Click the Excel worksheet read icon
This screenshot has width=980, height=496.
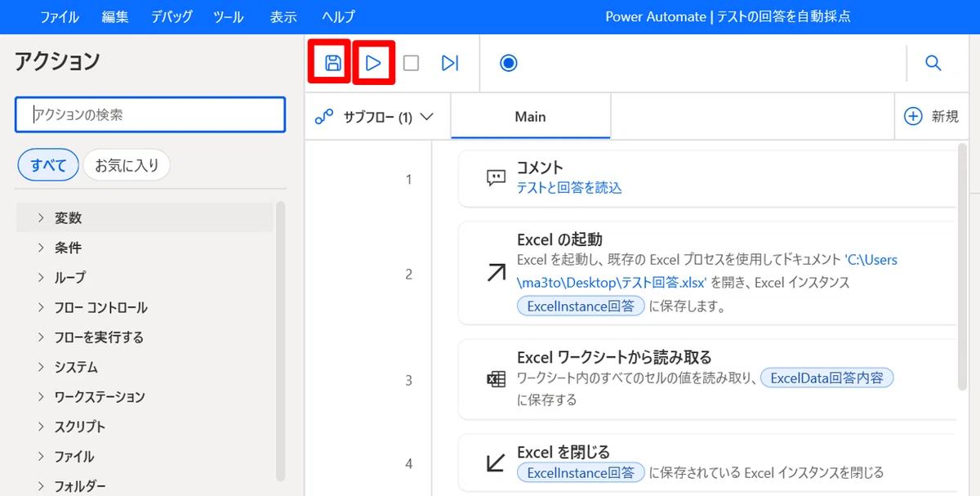[x=496, y=380]
